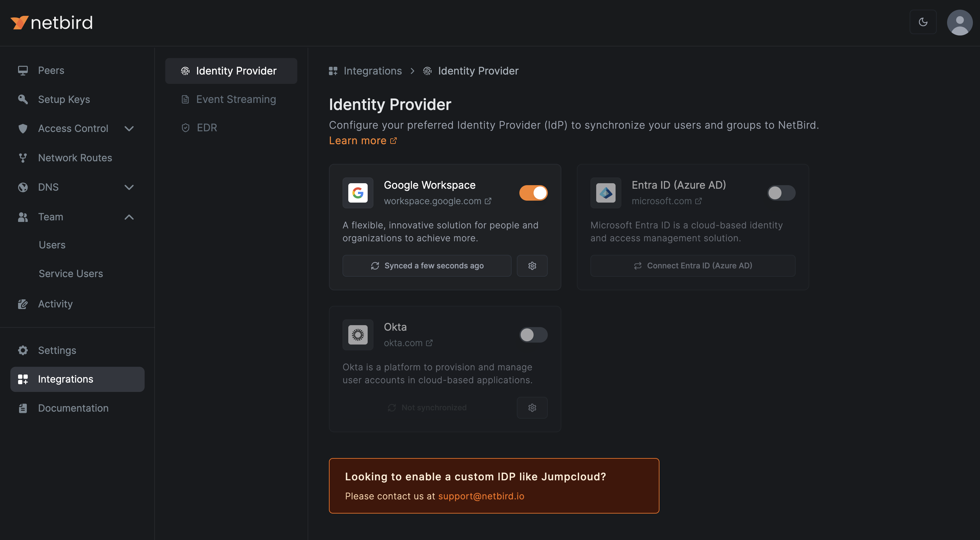This screenshot has height=540, width=980.
Task: Click Synced a few seconds ago button
Action: [x=426, y=265]
